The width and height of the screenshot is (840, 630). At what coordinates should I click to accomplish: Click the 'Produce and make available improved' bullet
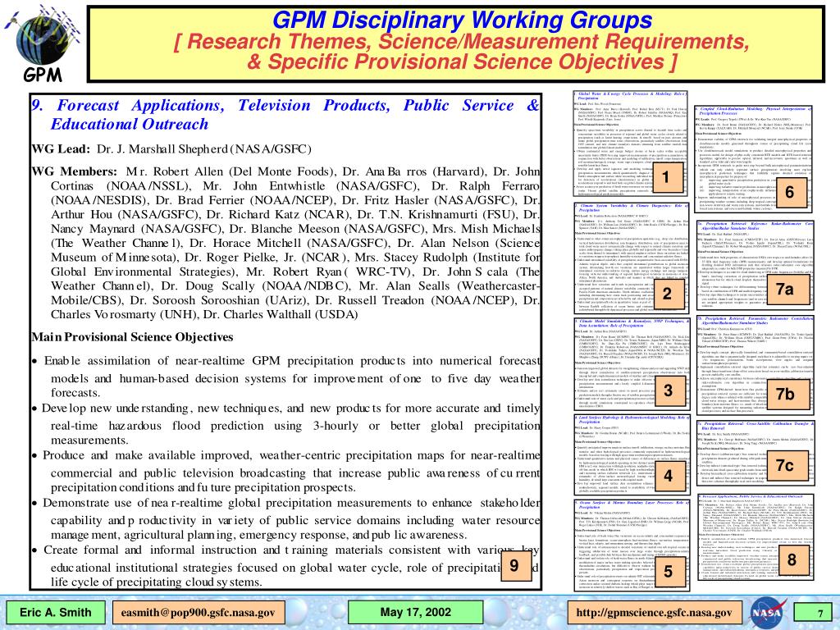[x=285, y=472]
